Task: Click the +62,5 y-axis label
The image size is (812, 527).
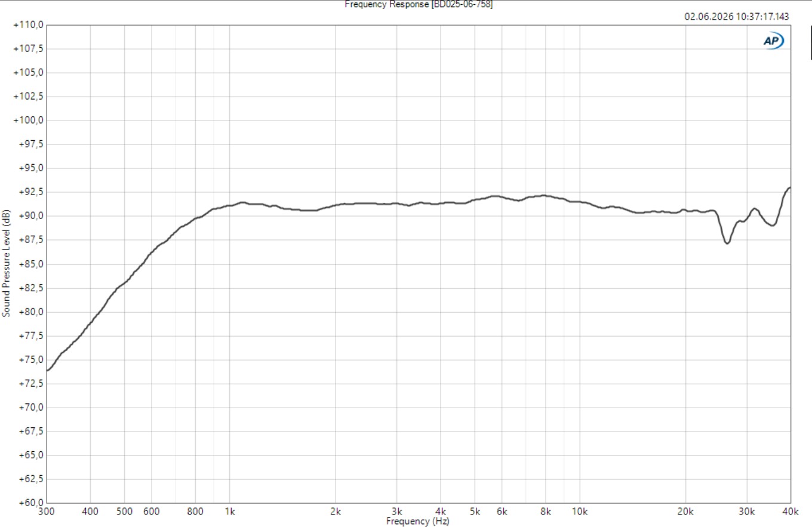Action: 30,479
